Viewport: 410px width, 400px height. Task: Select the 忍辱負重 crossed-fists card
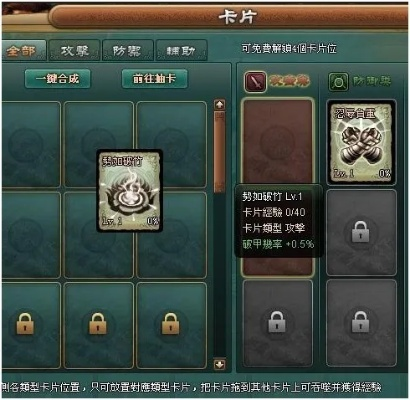(362, 142)
